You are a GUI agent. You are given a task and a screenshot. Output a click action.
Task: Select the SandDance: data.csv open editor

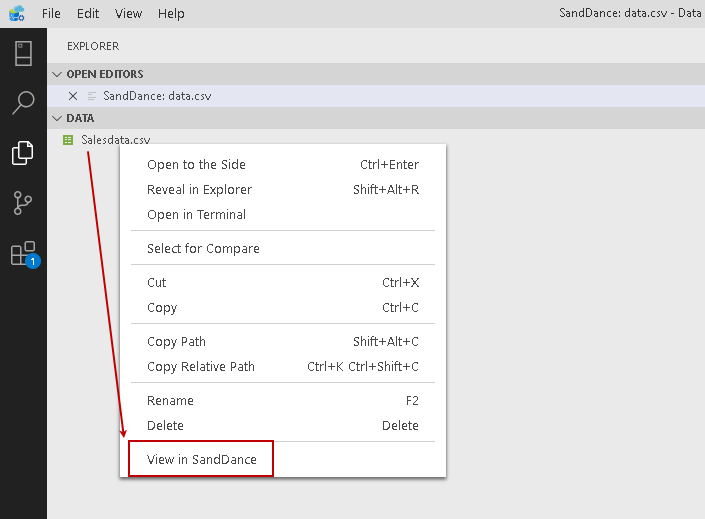tap(157, 96)
